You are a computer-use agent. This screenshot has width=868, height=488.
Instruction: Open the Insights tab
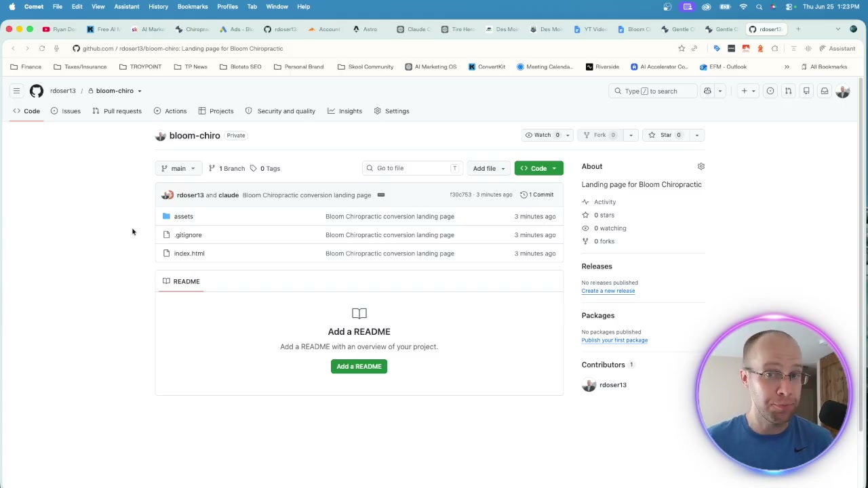344,111
